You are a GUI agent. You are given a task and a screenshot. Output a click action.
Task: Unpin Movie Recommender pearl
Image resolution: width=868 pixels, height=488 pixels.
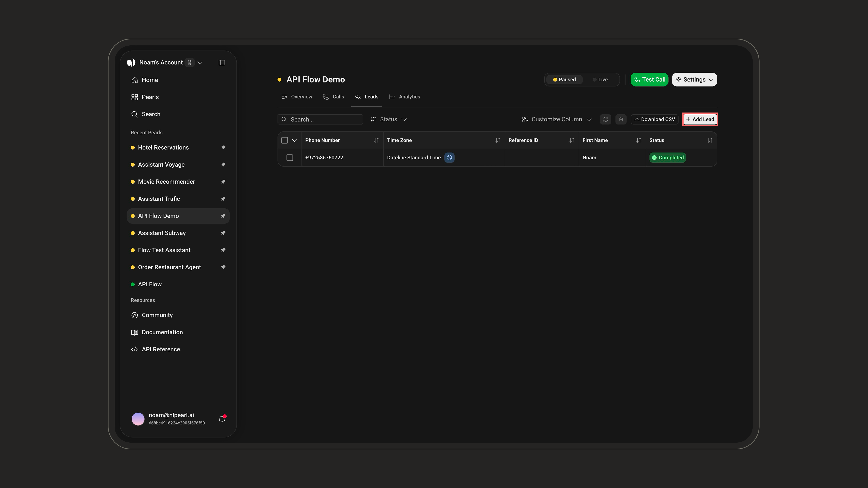pos(223,182)
